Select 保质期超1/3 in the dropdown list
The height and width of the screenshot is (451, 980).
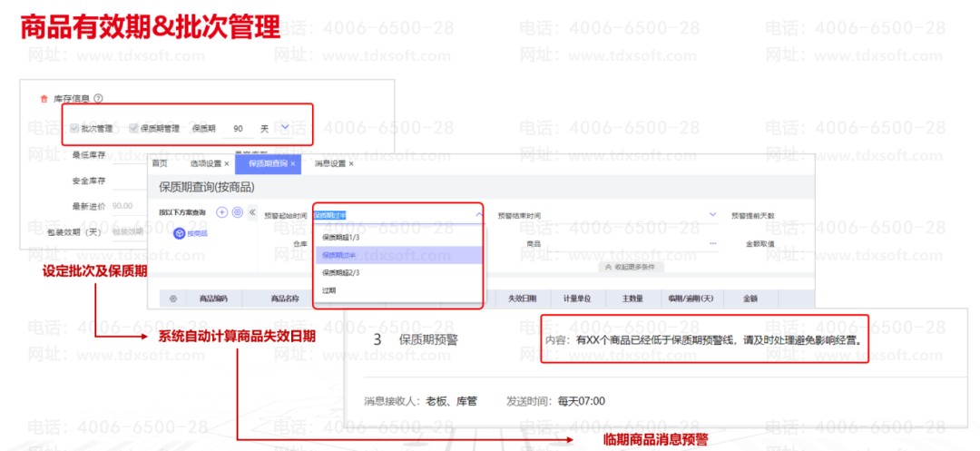click(x=398, y=238)
